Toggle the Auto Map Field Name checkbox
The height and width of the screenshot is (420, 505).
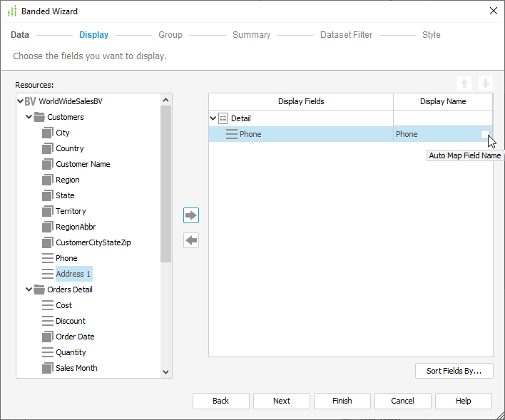click(485, 134)
